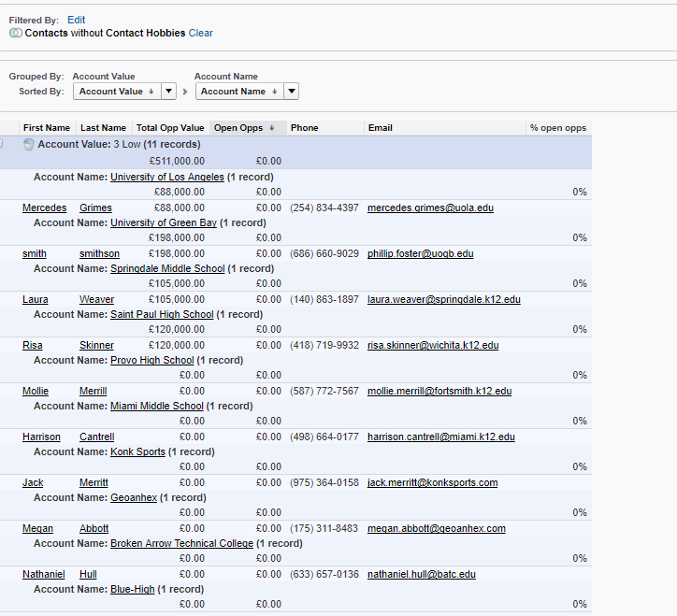Click the arrow icon between the sort selectors
Image resolution: width=677 pixels, height=616 pixels.
point(185,92)
